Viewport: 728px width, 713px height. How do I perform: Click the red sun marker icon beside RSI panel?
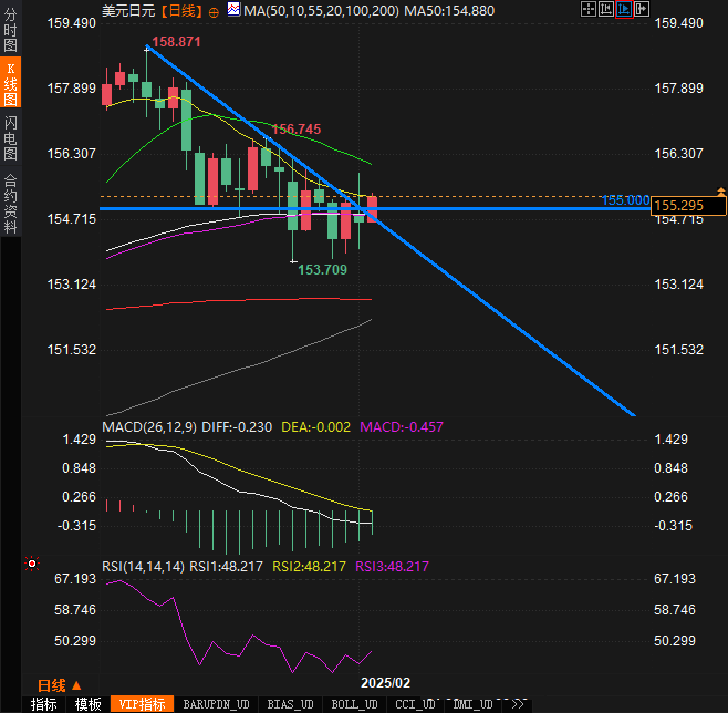[32, 564]
